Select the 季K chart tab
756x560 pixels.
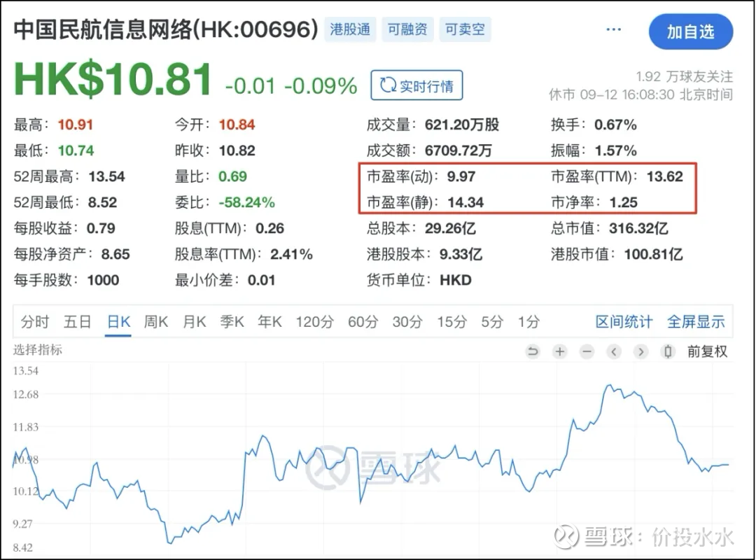coord(232,321)
